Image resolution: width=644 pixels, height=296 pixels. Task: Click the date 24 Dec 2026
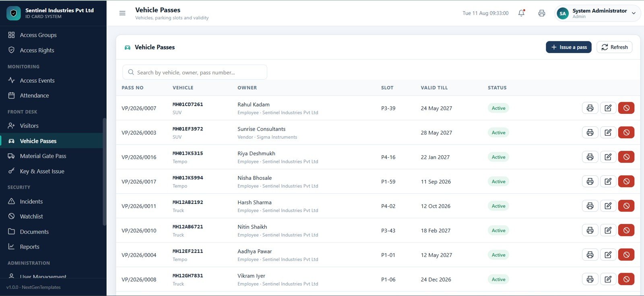point(436,280)
